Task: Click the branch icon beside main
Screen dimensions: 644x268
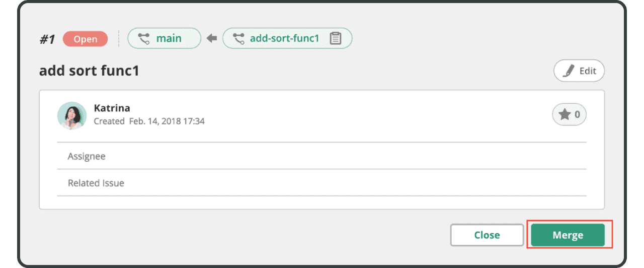Action: (x=144, y=38)
